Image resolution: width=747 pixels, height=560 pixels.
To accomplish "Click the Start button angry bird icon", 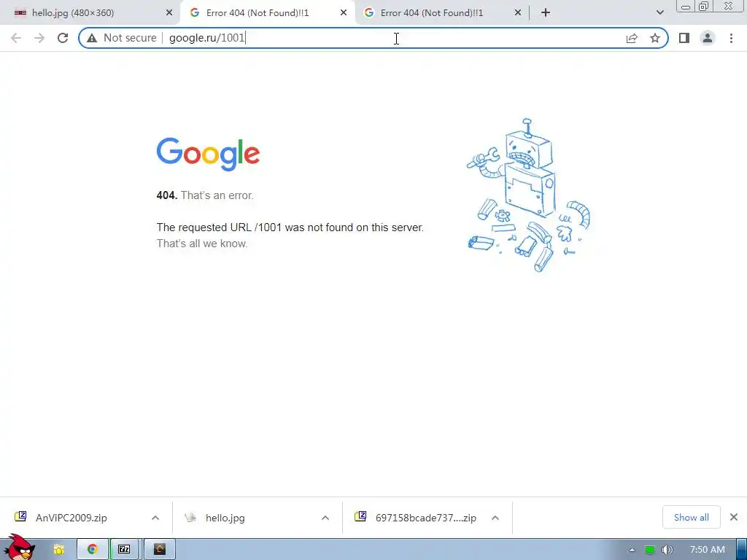I will point(19,548).
